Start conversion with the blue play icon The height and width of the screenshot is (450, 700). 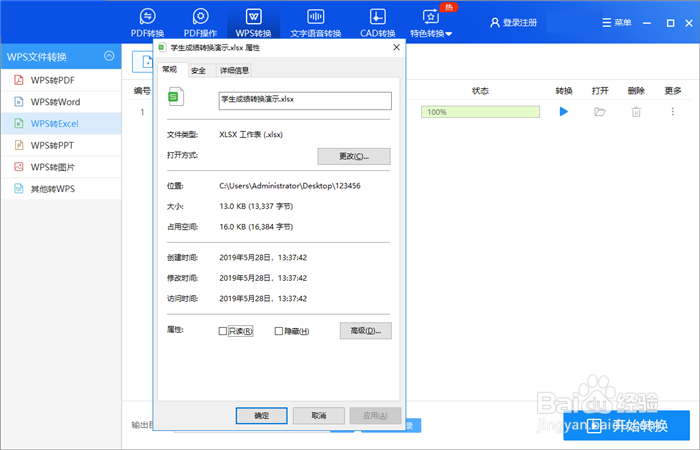(x=564, y=112)
